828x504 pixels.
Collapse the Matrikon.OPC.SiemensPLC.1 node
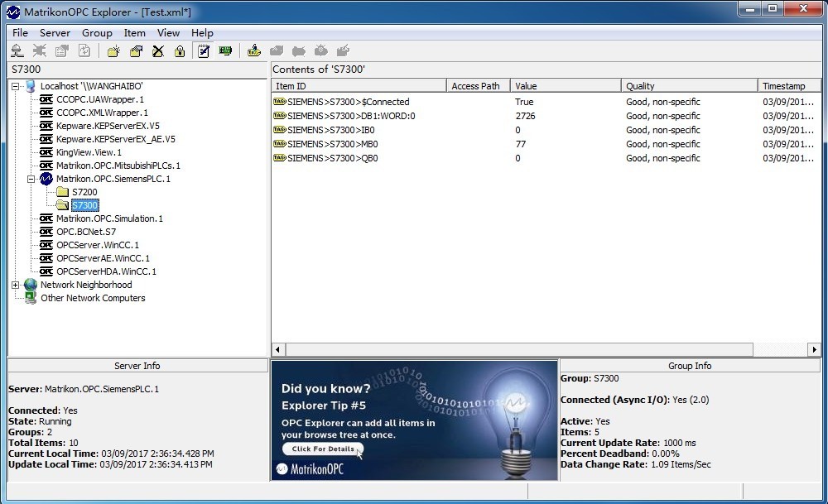point(31,179)
